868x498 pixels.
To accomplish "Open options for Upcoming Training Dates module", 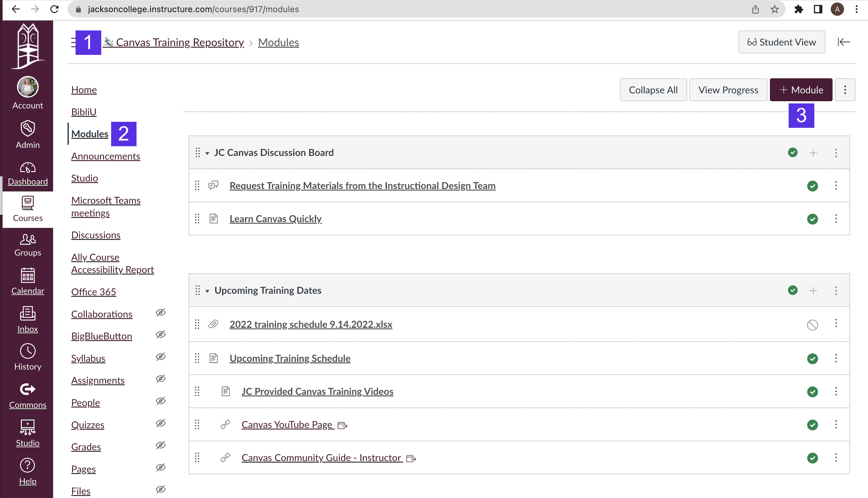I will click(836, 291).
